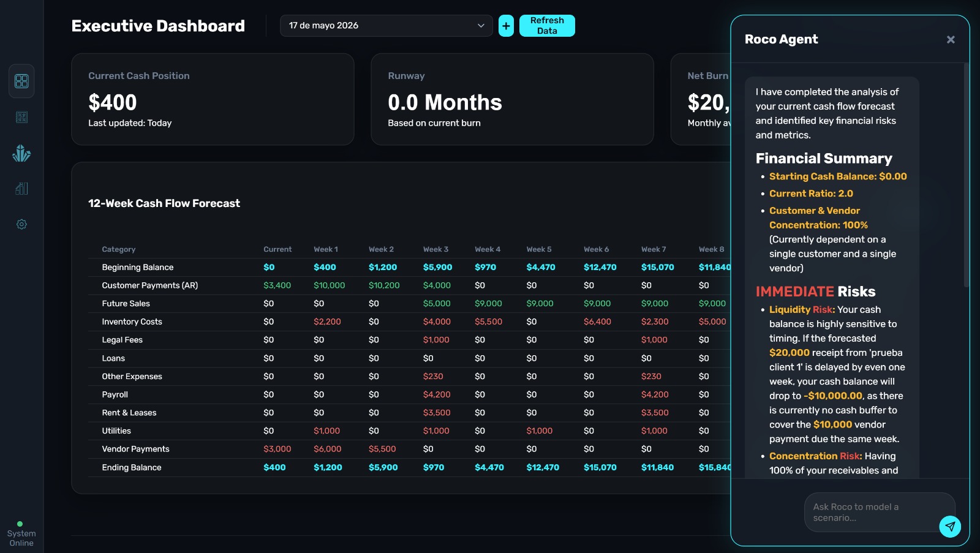The width and height of the screenshot is (980, 553).
Task: Click $10,200 Customer Payments Week 2 cell
Action: pyautogui.click(x=384, y=285)
